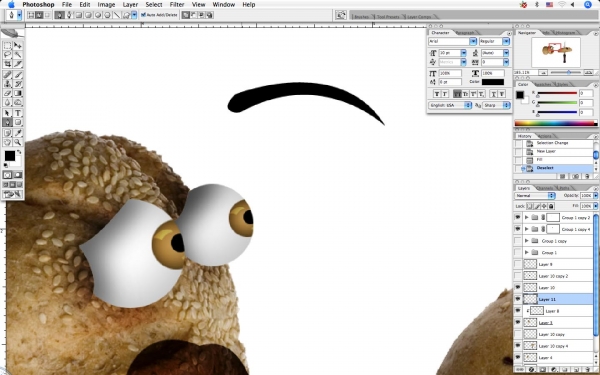Screen dimensions: 600x375
Task: Select the Magic Wand tool
Action: coord(18,55)
